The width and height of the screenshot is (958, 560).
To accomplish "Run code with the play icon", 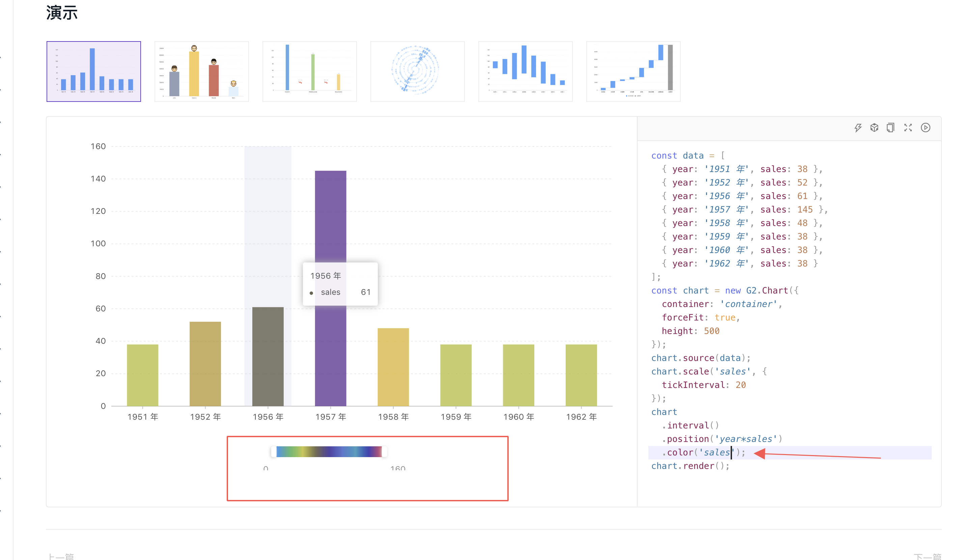I will pyautogui.click(x=925, y=128).
